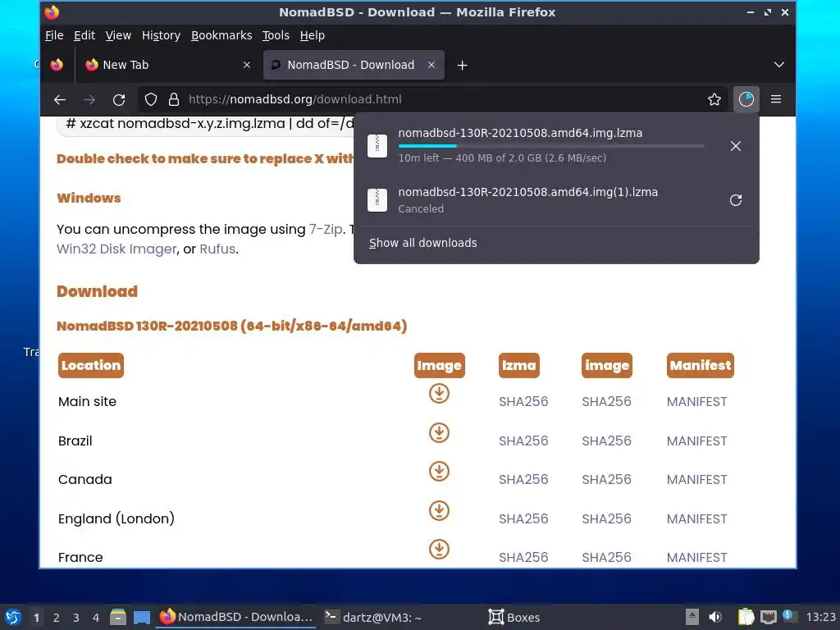Close the NomadBSD - Download tab
This screenshot has width=840, height=630.
tap(431, 65)
